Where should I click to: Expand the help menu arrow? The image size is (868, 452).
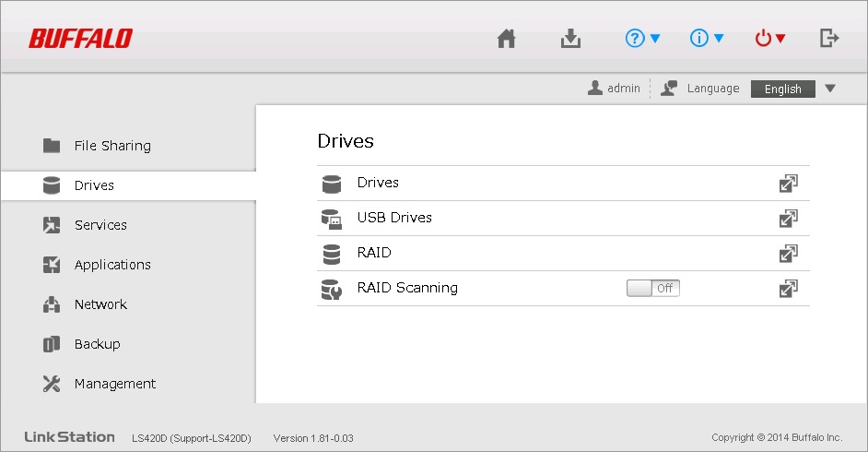point(655,38)
